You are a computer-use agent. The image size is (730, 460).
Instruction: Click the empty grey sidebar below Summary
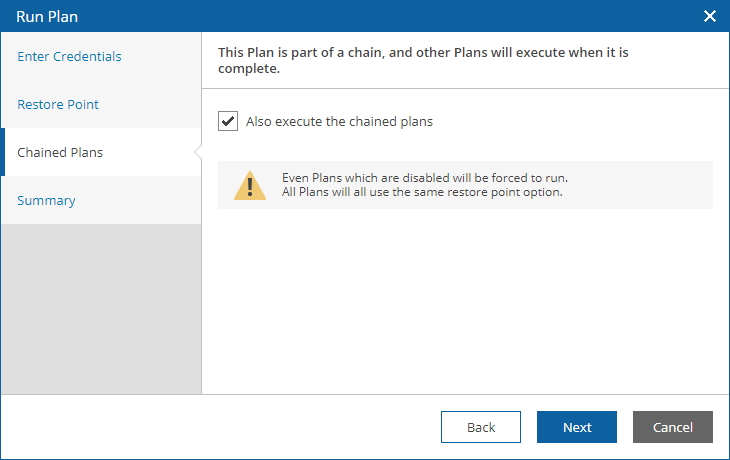click(x=101, y=309)
